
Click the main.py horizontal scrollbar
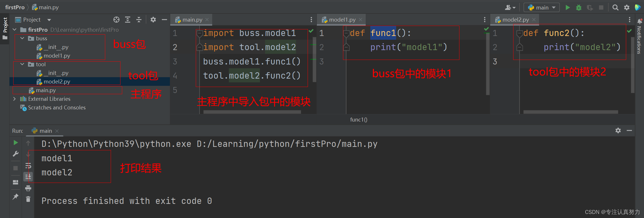(252, 112)
